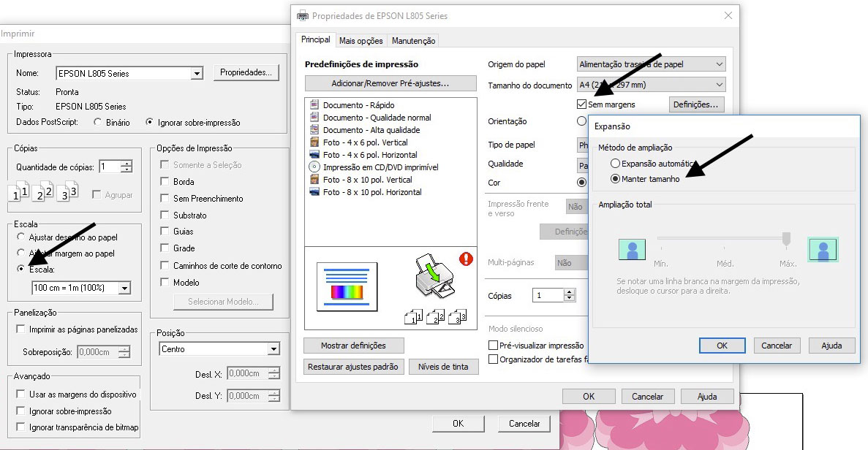Click the Ampliação total slider handle
This screenshot has width=868, height=450.
click(786, 239)
